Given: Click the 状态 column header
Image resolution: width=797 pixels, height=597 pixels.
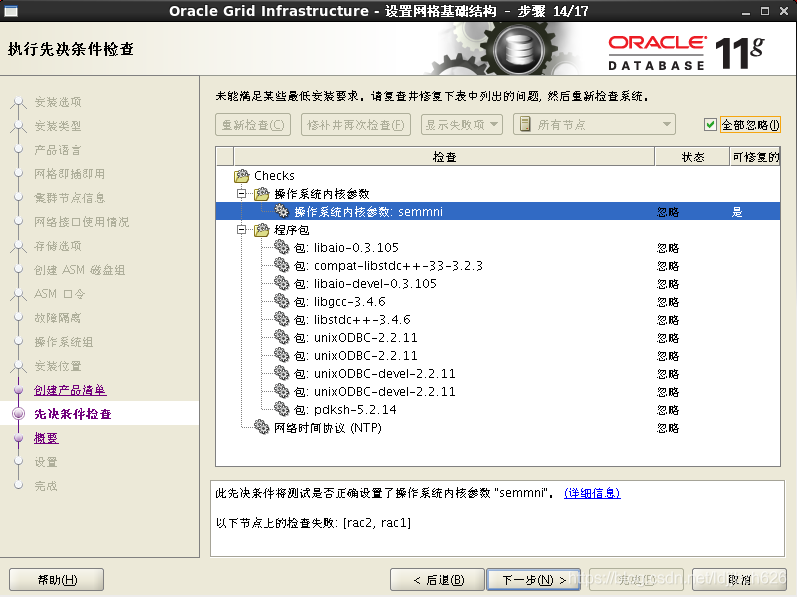Looking at the screenshot, I should (692, 157).
